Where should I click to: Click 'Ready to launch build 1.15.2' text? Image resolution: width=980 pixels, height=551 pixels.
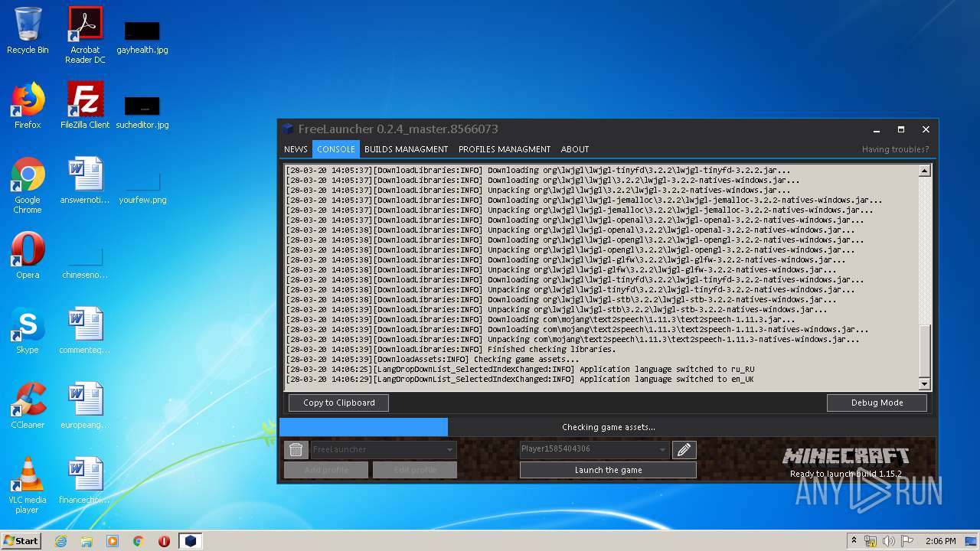pos(846,474)
